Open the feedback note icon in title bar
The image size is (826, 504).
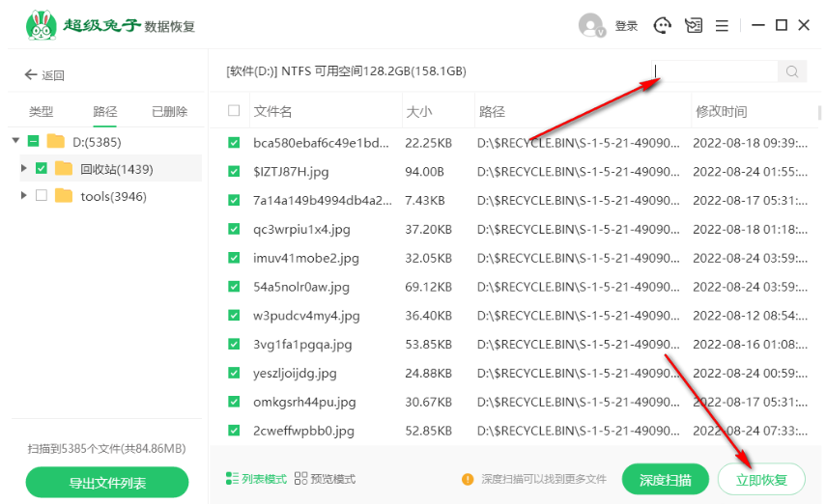tap(693, 25)
